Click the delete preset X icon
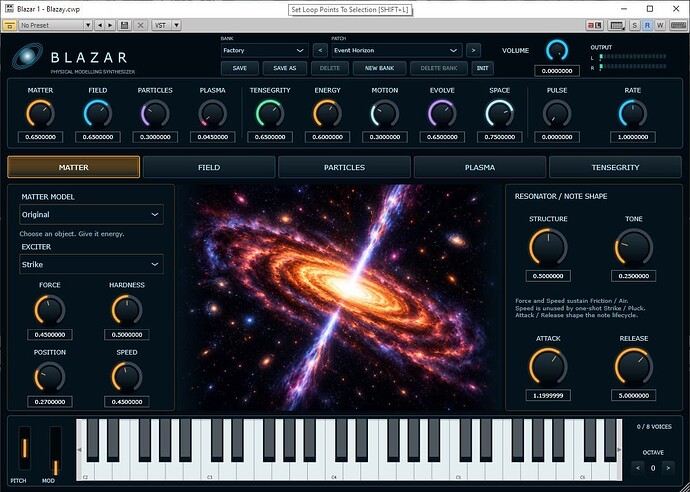The image size is (690, 492). [140, 26]
